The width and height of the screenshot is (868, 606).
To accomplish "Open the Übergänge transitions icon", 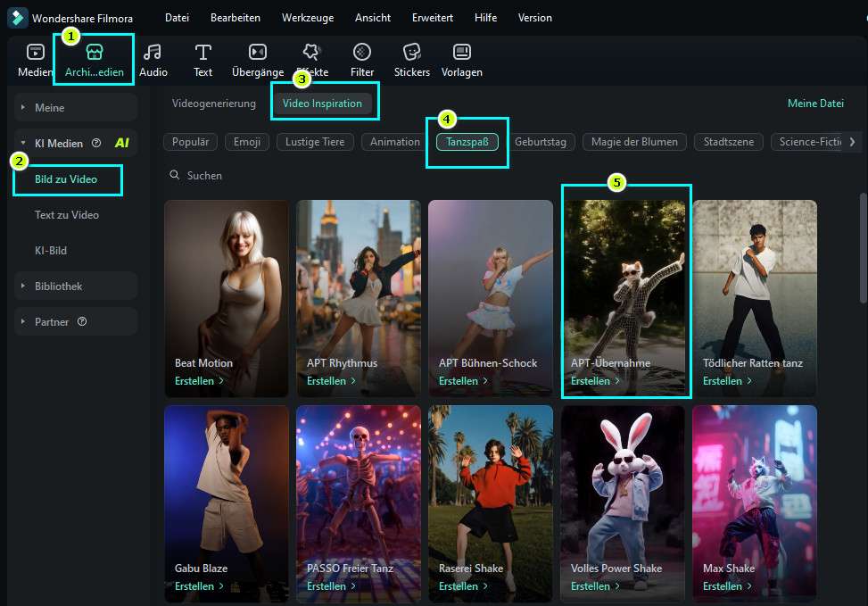I will tap(258, 52).
